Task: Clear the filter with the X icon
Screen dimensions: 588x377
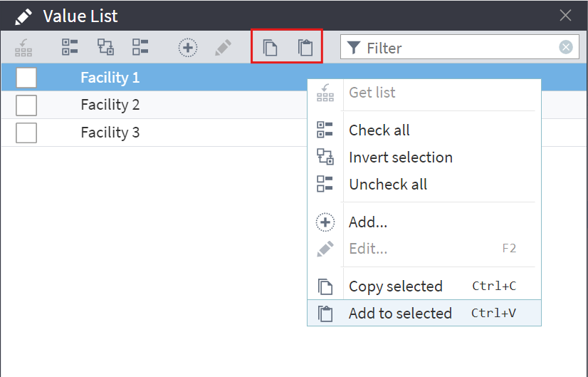Action: coord(565,47)
